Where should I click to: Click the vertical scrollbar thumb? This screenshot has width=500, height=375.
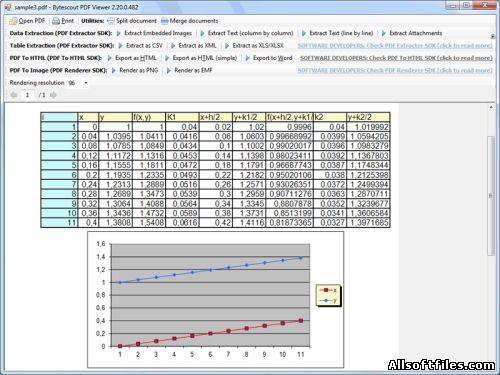coord(491,196)
